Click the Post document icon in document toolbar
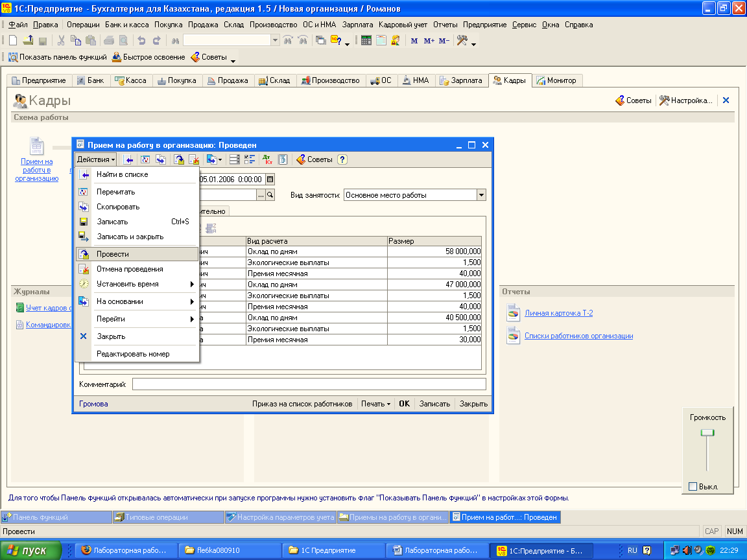 [x=179, y=159]
